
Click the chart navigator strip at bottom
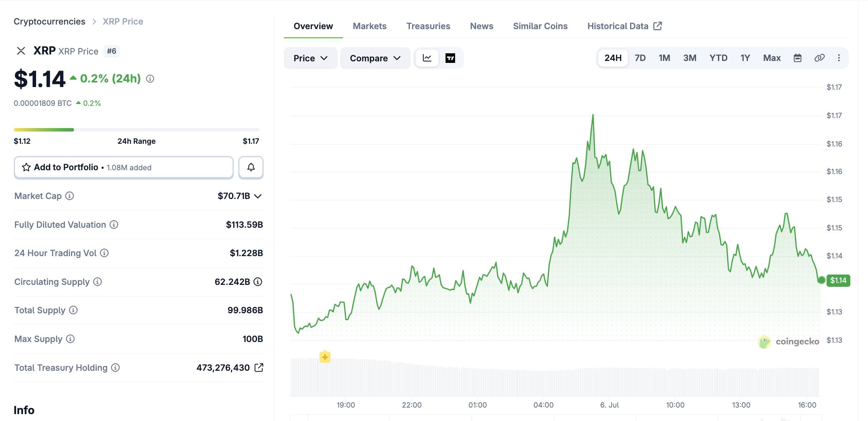tap(556, 418)
